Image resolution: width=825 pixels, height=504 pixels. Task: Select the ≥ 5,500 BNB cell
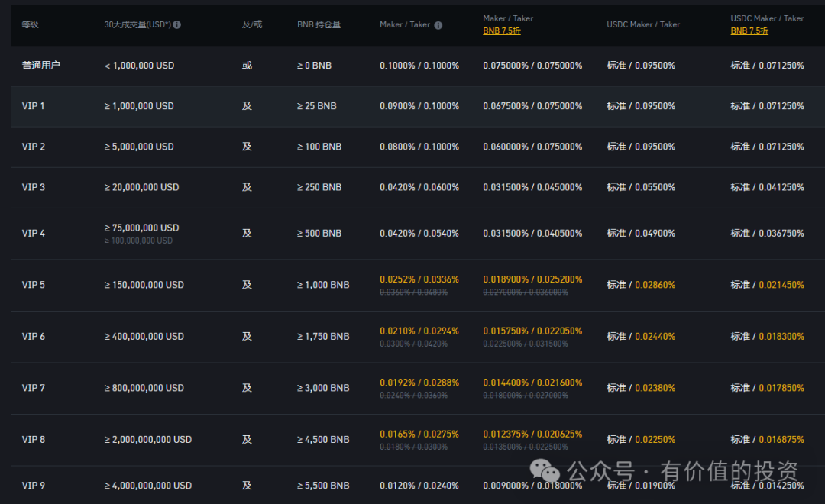[323, 486]
